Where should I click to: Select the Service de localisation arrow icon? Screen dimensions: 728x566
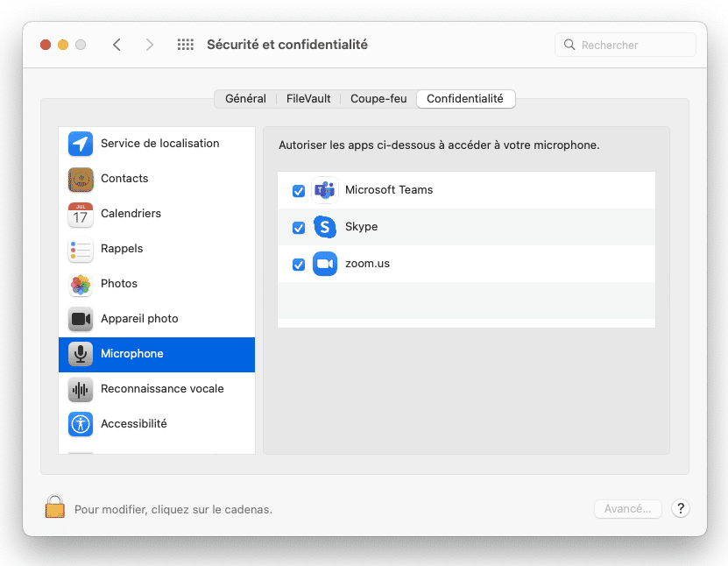[x=81, y=144]
